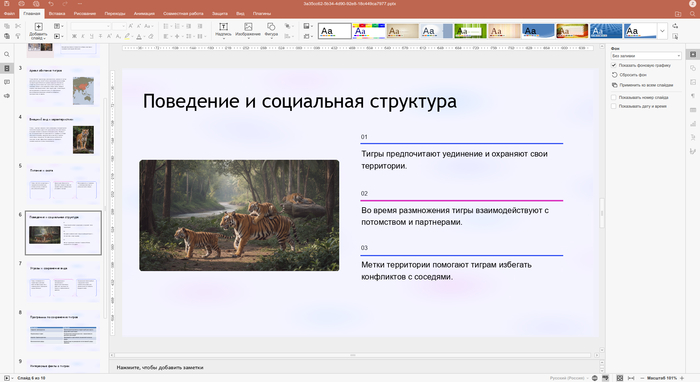Click Сбросить фон button
The height and width of the screenshot is (382, 700).
[629, 75]
